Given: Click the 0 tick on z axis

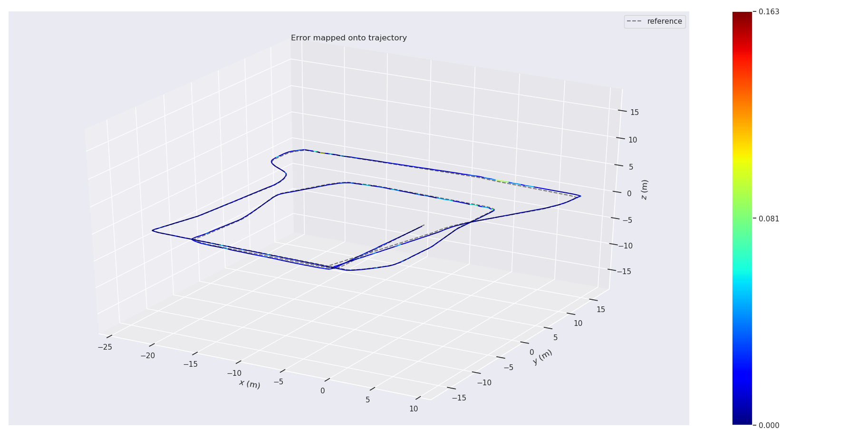Looking at the screenshot, I should (629, 194).
